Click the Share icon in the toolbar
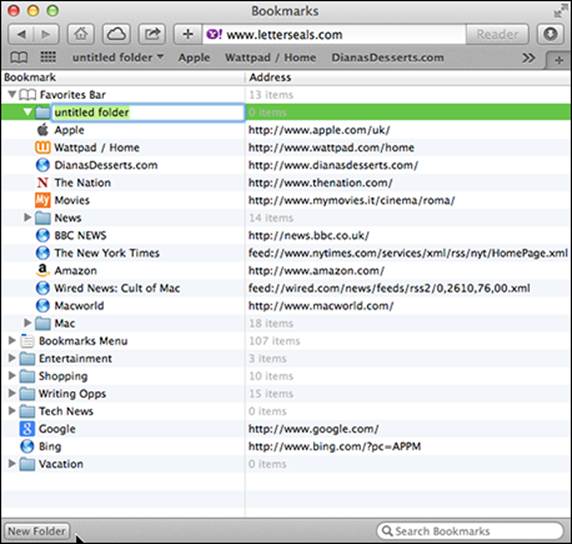The image size is (572, 544). [x=152, y=34]
